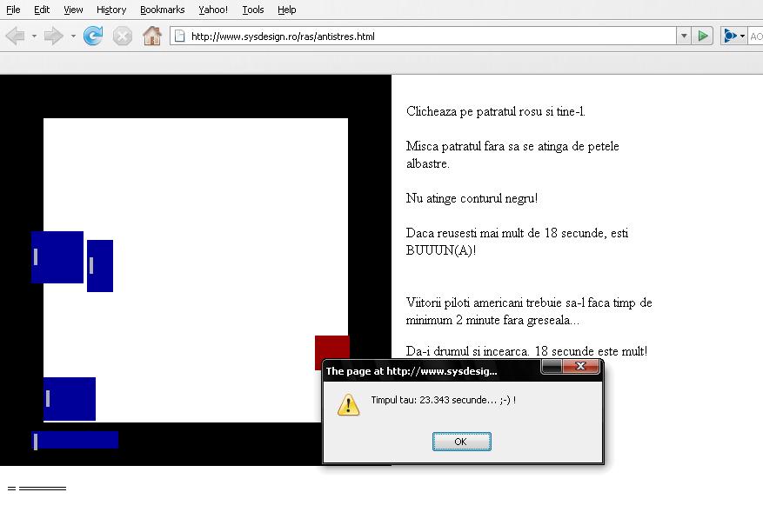Click the page icon in address bar

coord(179,37)
